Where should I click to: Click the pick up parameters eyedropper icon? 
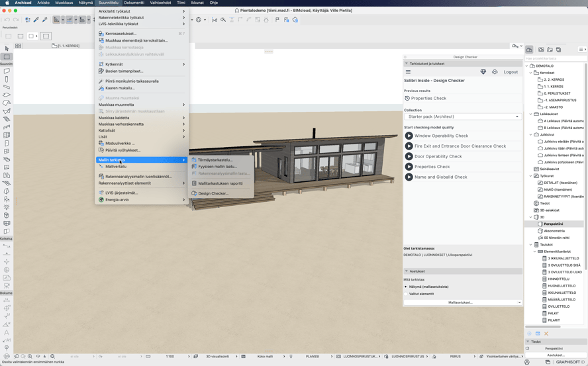coord(36,20)
